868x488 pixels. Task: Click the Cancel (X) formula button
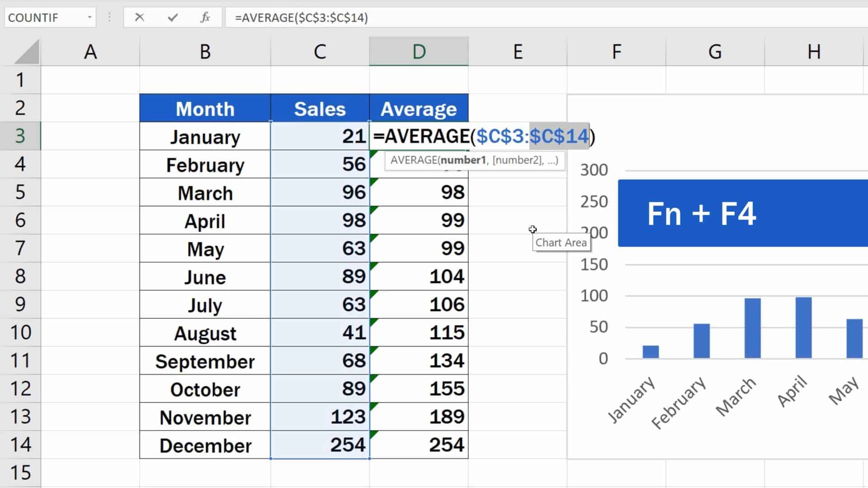point(139,18)
